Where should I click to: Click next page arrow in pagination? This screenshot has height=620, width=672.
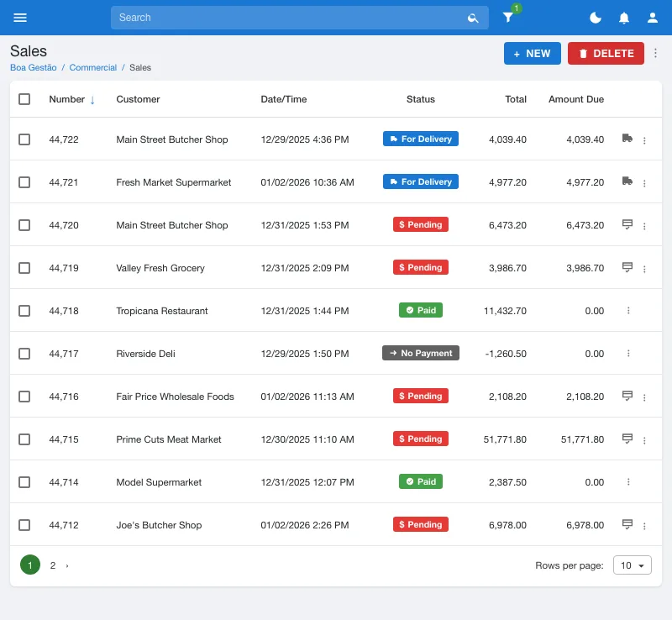pos(67,565)
